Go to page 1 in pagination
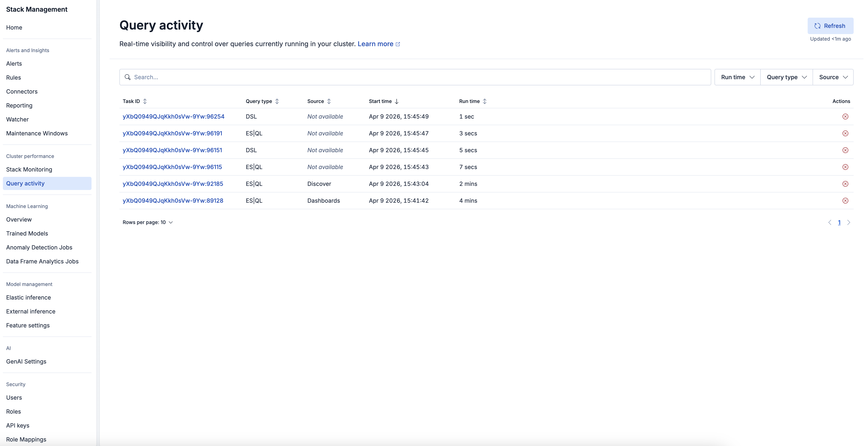Image resolution: width=868 pixels, height=446 pixels. 839,222
